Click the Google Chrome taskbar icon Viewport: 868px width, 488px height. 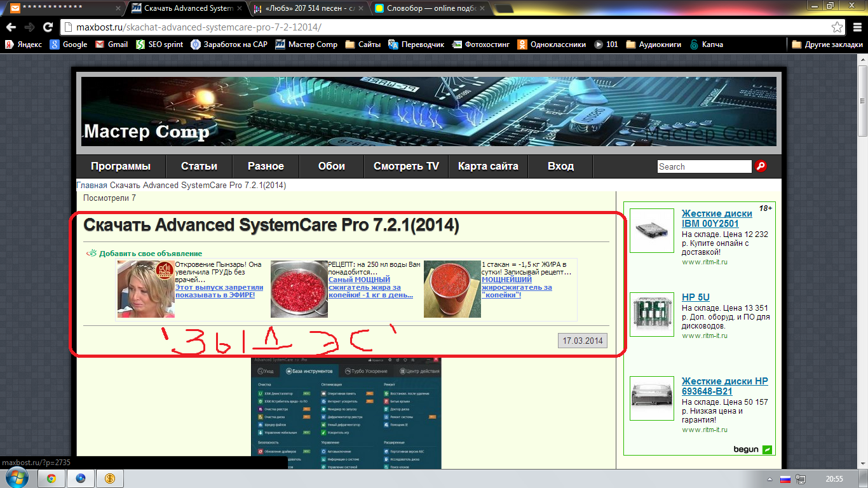pos(51,478)
